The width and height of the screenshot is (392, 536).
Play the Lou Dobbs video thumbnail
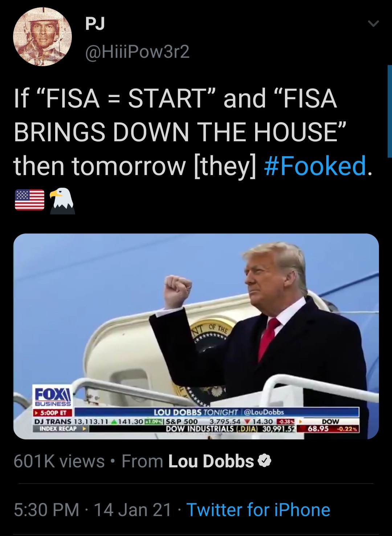click(x=196, y=336)
